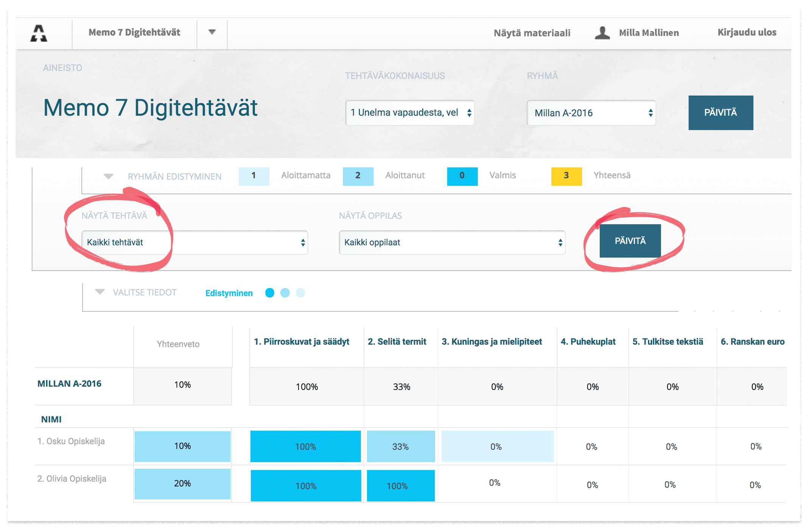
Task: Click the Aloittamatta count badge 1
Action: [x=254, y=176]
